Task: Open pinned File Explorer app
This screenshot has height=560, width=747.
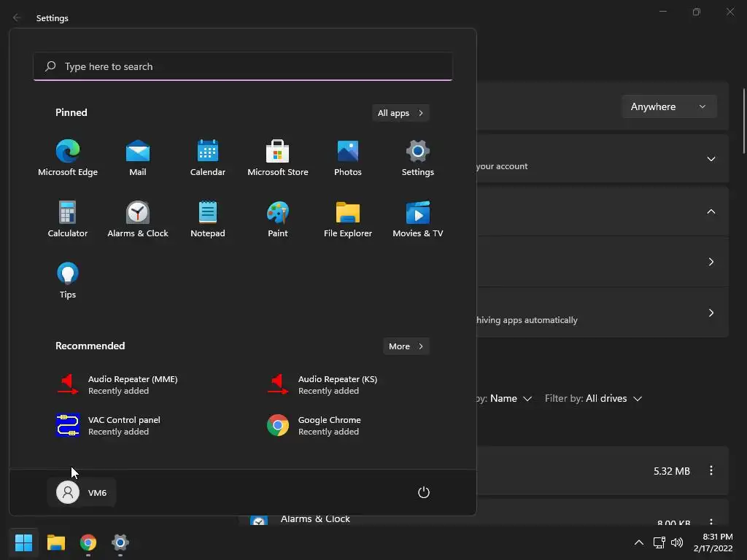Action: pos(348,219)
